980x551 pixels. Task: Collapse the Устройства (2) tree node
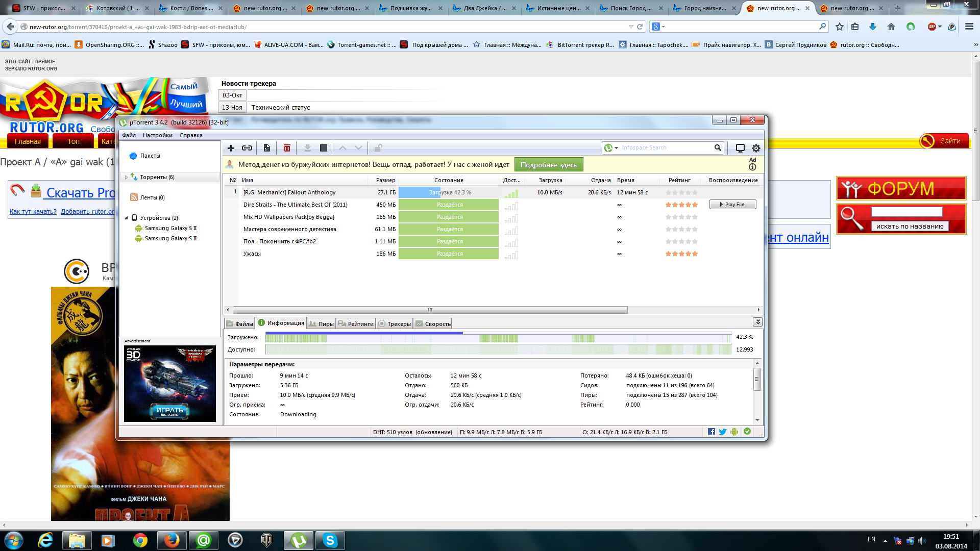coord(127,218)
